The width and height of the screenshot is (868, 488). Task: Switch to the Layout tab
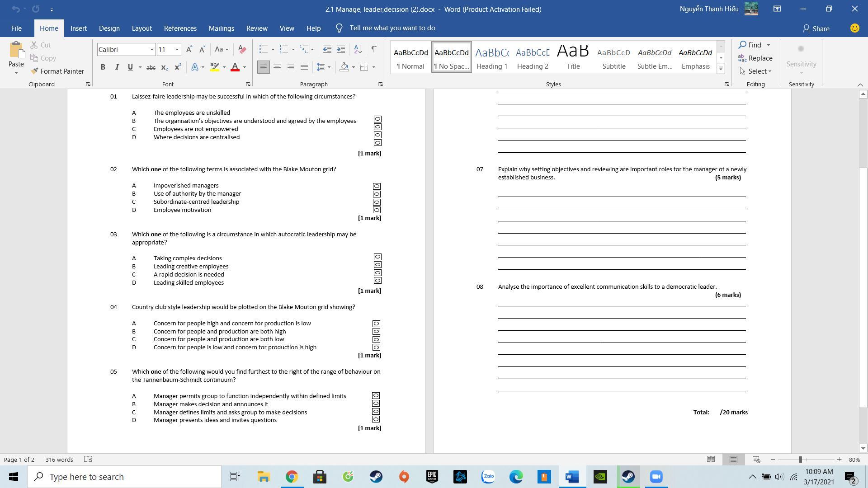142,28
